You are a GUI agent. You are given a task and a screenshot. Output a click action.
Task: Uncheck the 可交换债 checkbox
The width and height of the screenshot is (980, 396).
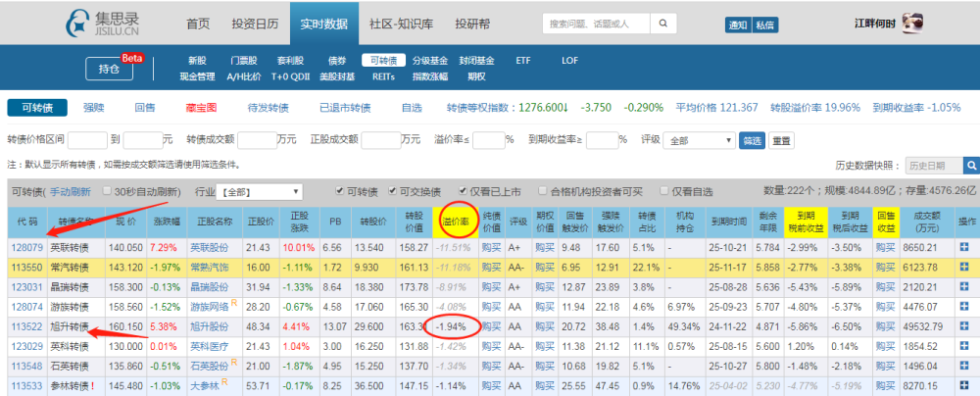coord(392,191)
